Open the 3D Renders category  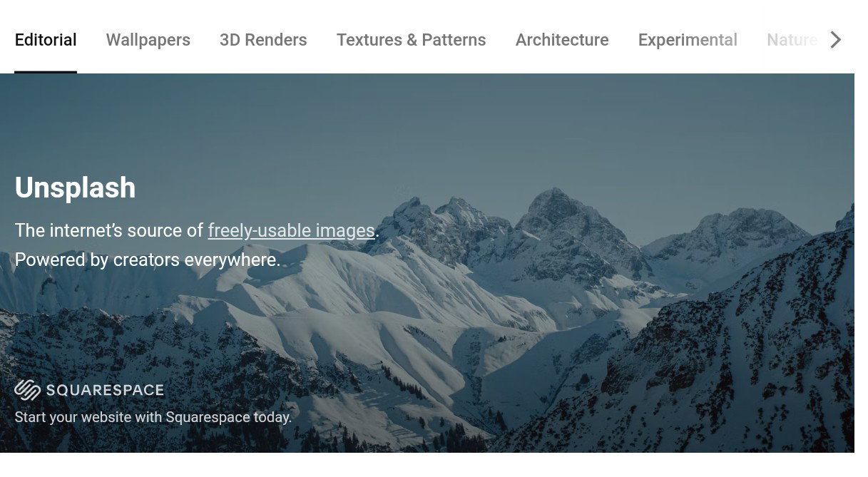point(263,40)
